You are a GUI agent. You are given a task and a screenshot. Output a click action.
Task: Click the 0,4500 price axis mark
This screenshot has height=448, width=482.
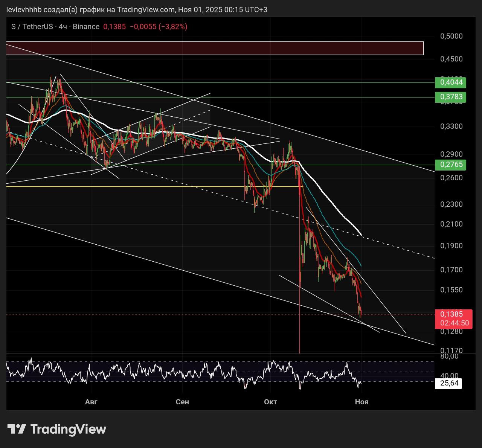[451, 59]
